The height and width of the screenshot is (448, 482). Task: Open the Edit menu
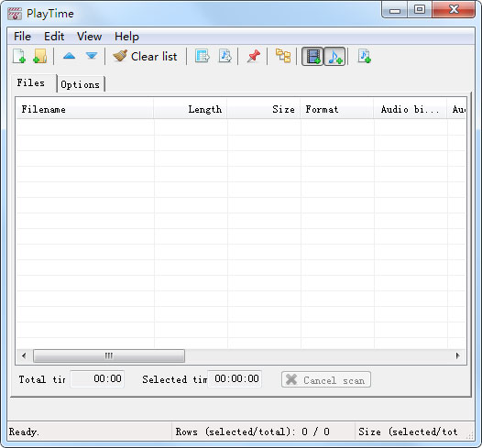[54, 37]
